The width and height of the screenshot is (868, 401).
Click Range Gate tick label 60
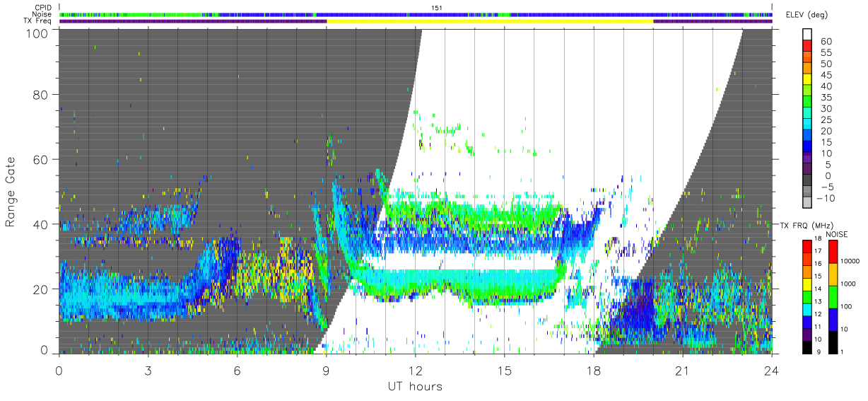41,159
